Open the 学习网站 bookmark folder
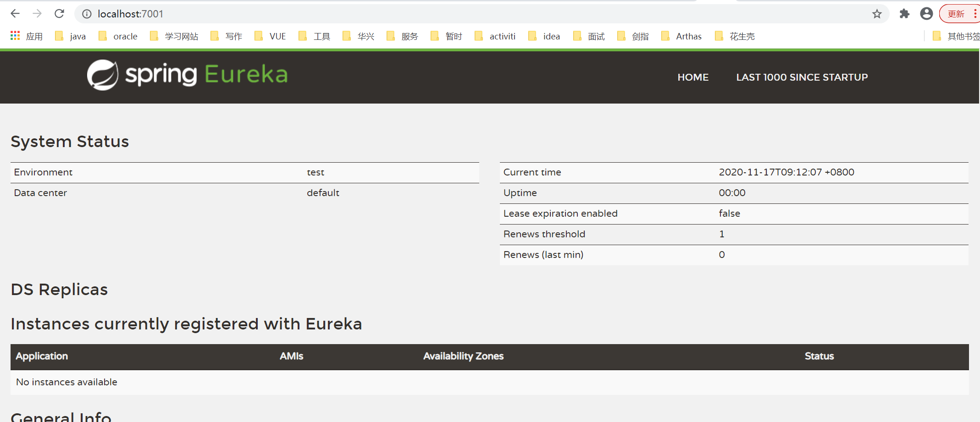The height and width of the screenshot is (422, 980). (174, 36)
